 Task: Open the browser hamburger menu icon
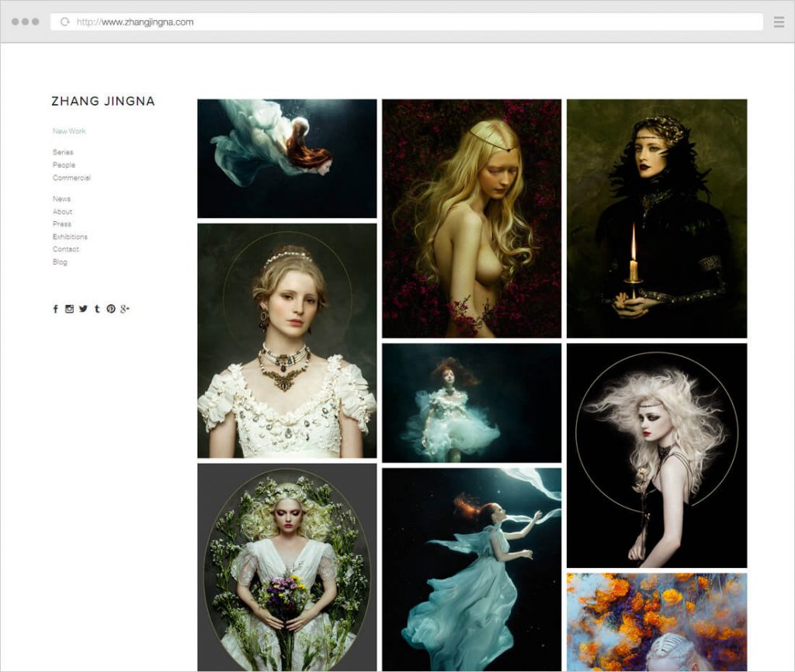click(x=779, y=22)
